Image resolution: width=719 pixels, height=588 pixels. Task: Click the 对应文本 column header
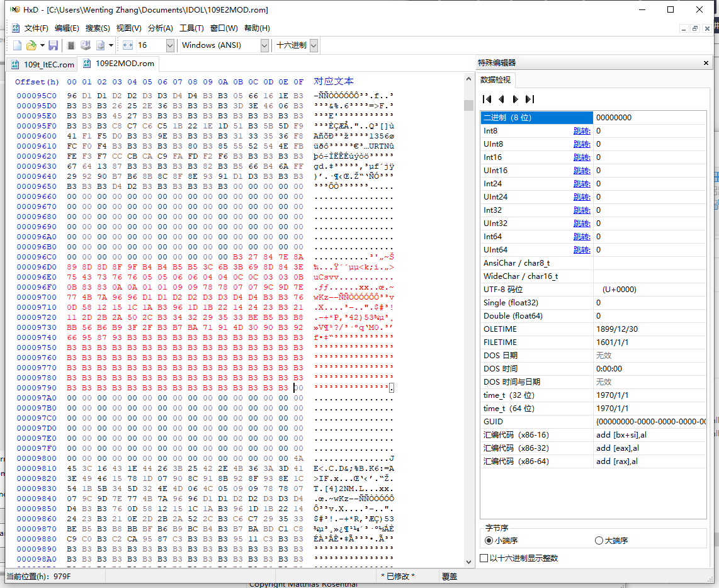point(334,82)
